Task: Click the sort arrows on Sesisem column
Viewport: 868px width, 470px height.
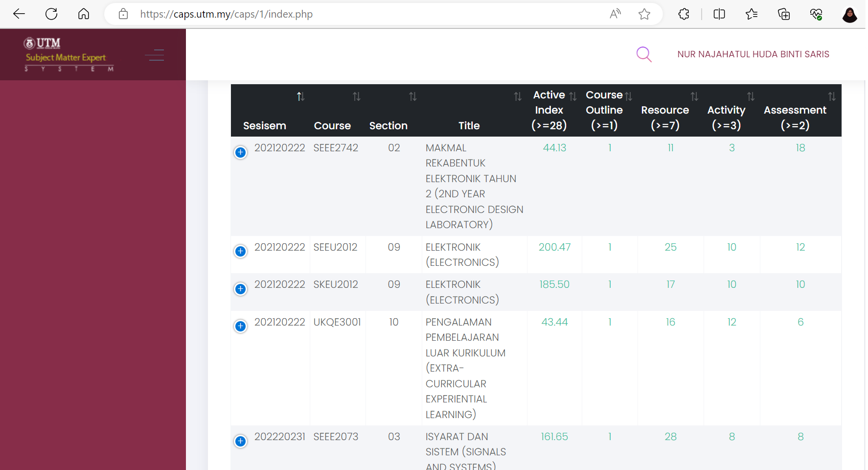Action: [x=300, y=96]
